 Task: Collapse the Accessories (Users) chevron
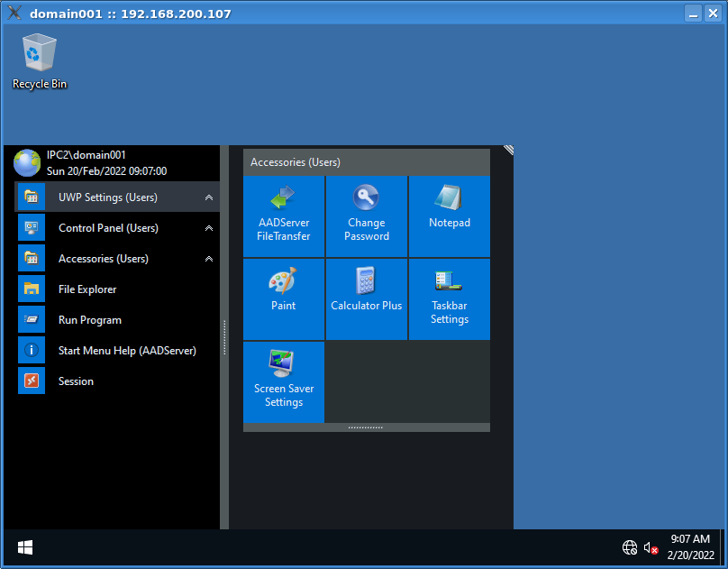[x=209, y=259]
